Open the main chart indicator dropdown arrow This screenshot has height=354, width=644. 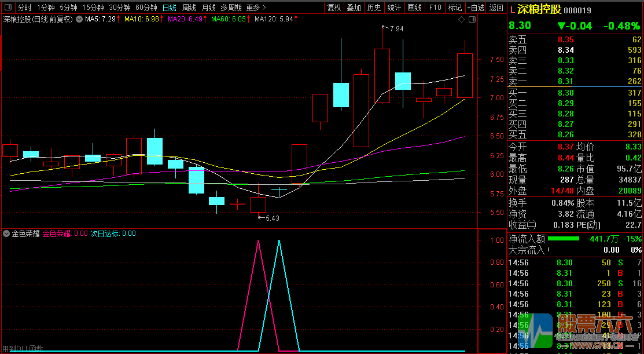[x=79, y=19]
